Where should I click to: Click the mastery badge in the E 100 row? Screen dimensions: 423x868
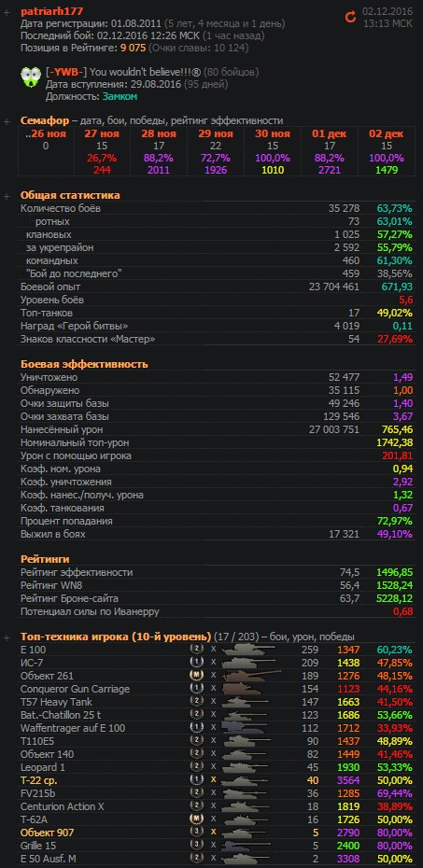(196, 650)
